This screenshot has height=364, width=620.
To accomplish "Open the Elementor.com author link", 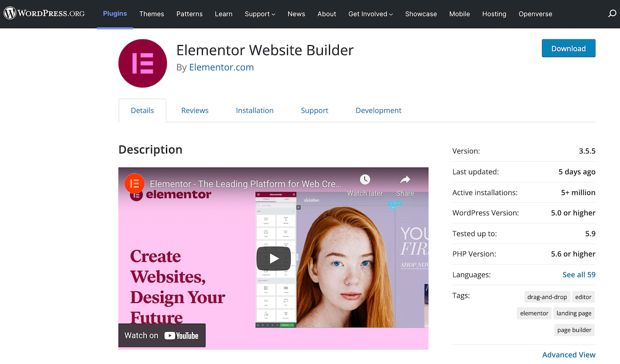I will point(221,67).
